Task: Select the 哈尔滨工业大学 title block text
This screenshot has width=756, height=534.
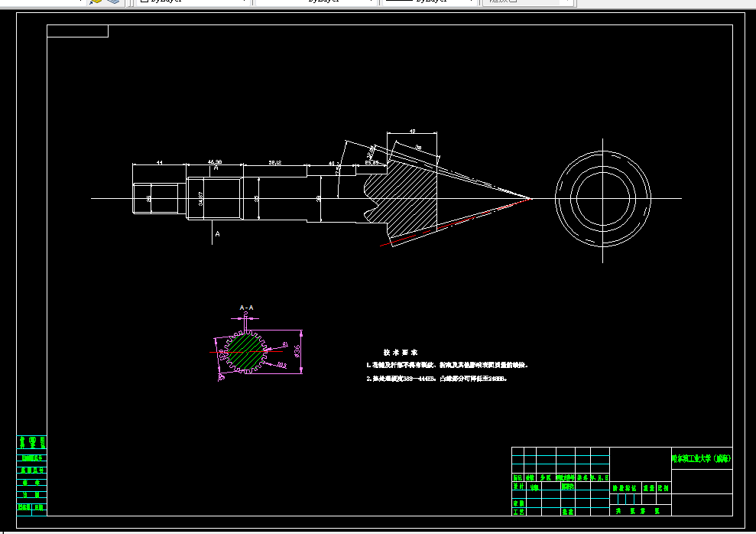Action: tap(702, 458)
